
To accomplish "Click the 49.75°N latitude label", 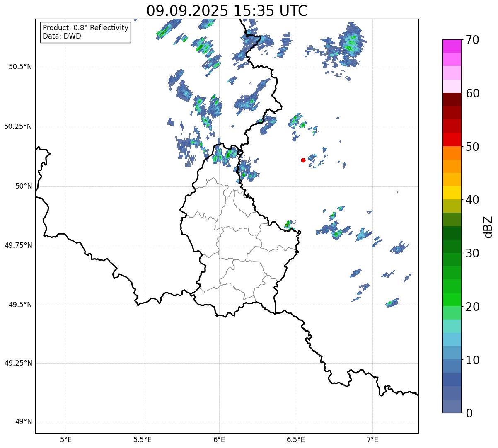I will (x=18, y=245).
